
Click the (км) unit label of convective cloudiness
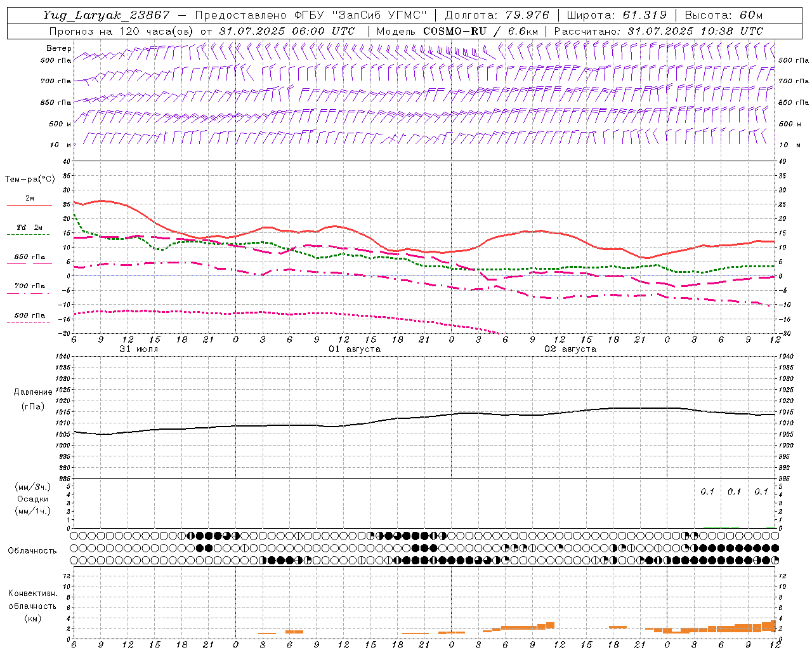(x=32, y=618)
